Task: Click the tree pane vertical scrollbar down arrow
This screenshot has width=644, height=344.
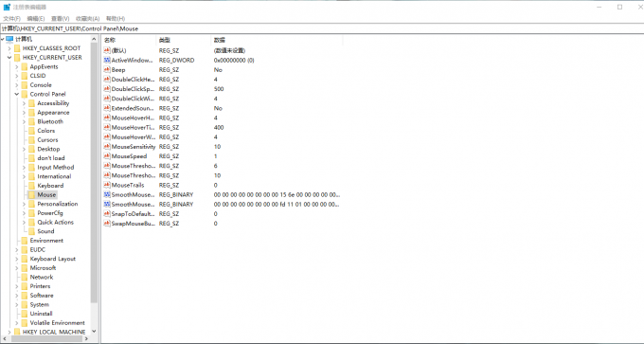Action: point(94,331)
